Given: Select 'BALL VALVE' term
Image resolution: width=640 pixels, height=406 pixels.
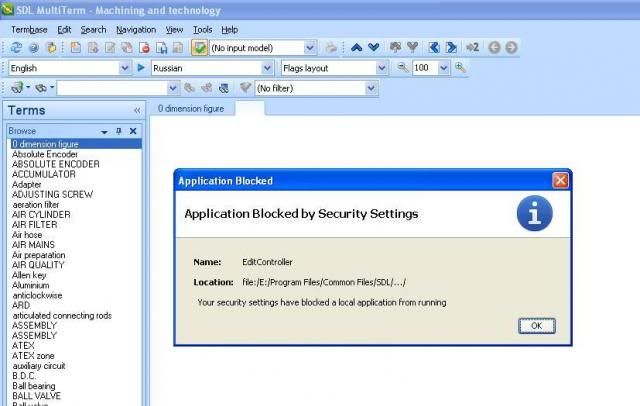Looking at the screenshot, I should coord(36,396).
